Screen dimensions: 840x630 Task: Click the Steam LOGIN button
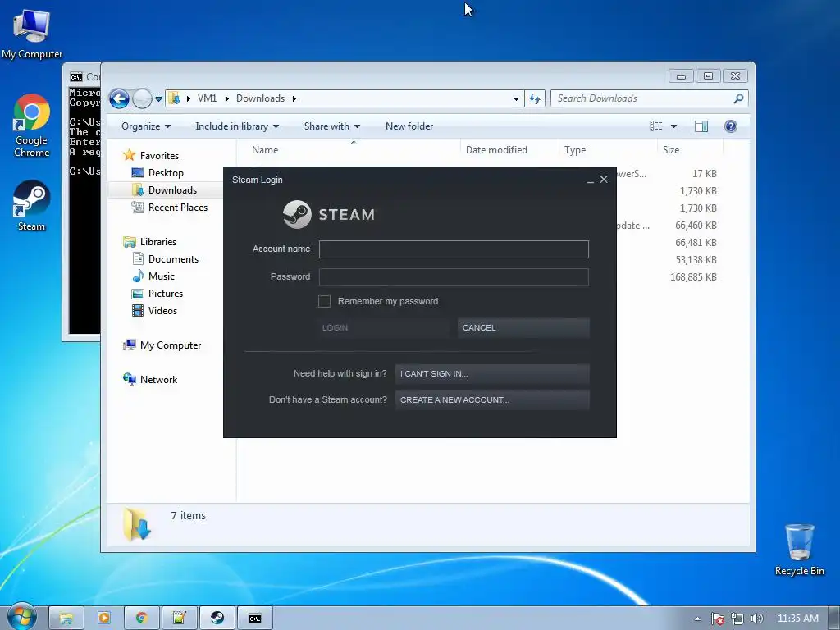coord(383,328)
